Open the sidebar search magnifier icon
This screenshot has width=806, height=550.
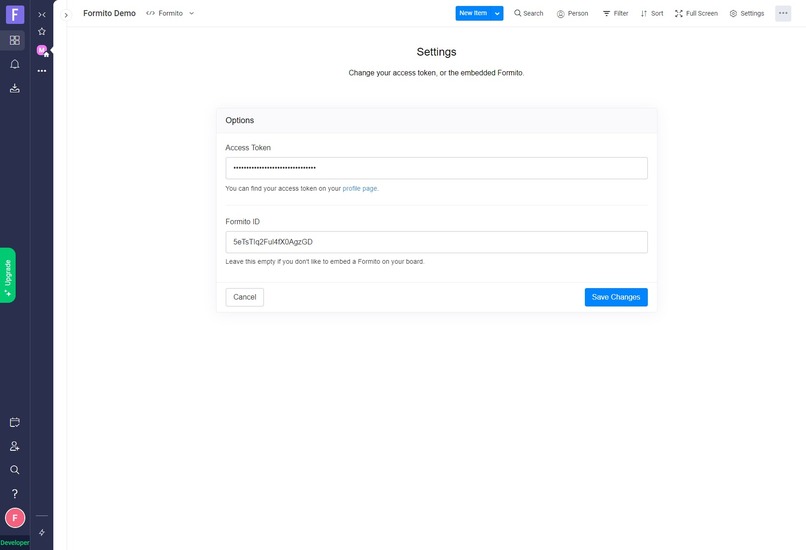(15, 470)
